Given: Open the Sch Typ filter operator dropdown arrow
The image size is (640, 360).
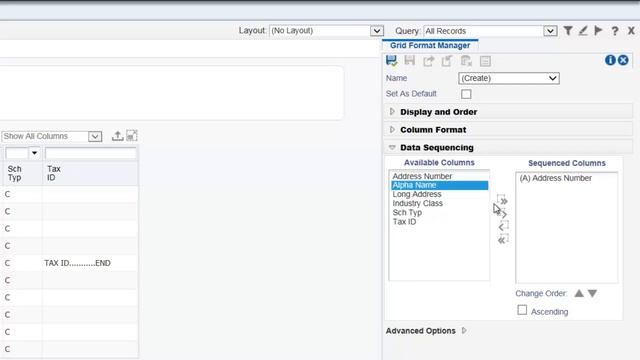Looking at the screenshot, I should [34, 153].
